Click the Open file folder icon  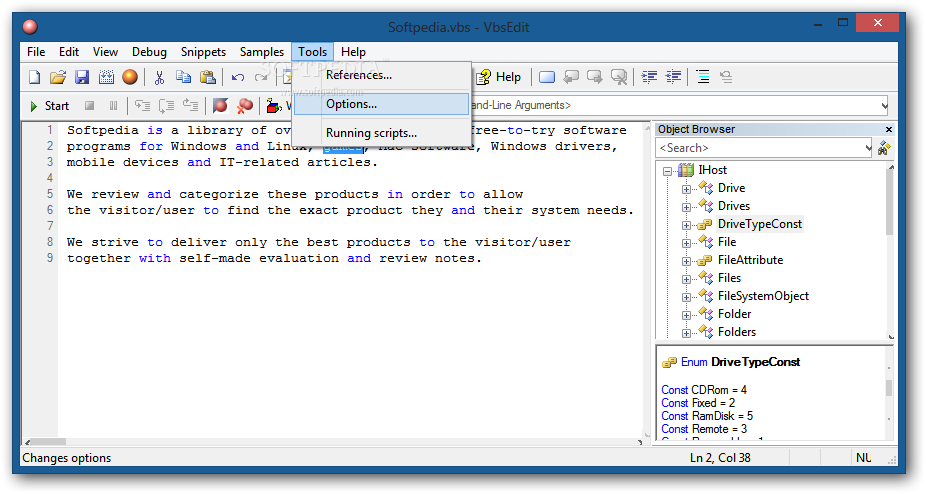pyautogui.click(x=58, y=77)
